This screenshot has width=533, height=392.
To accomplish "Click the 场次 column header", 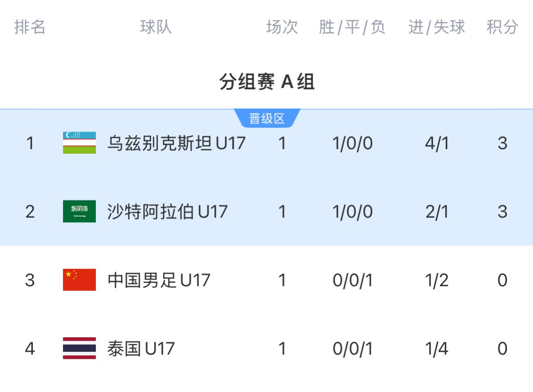I will coord(282,27).
